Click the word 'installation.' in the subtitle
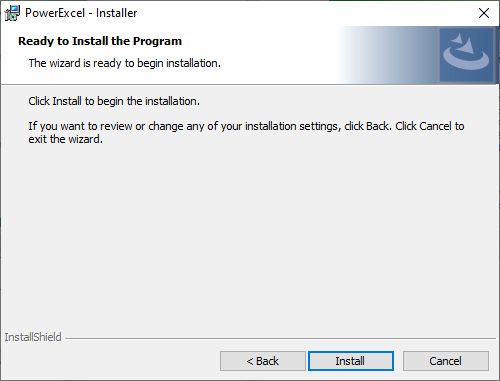 (193, 63)
